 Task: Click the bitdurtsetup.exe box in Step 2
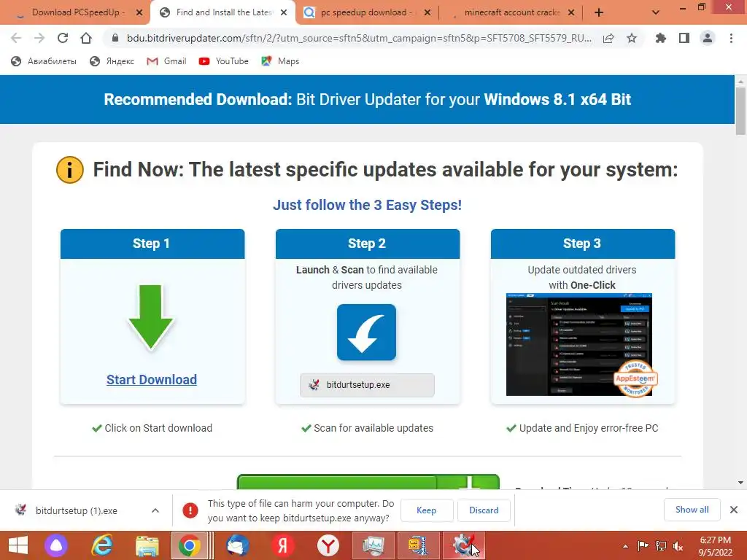coord(367,385)
